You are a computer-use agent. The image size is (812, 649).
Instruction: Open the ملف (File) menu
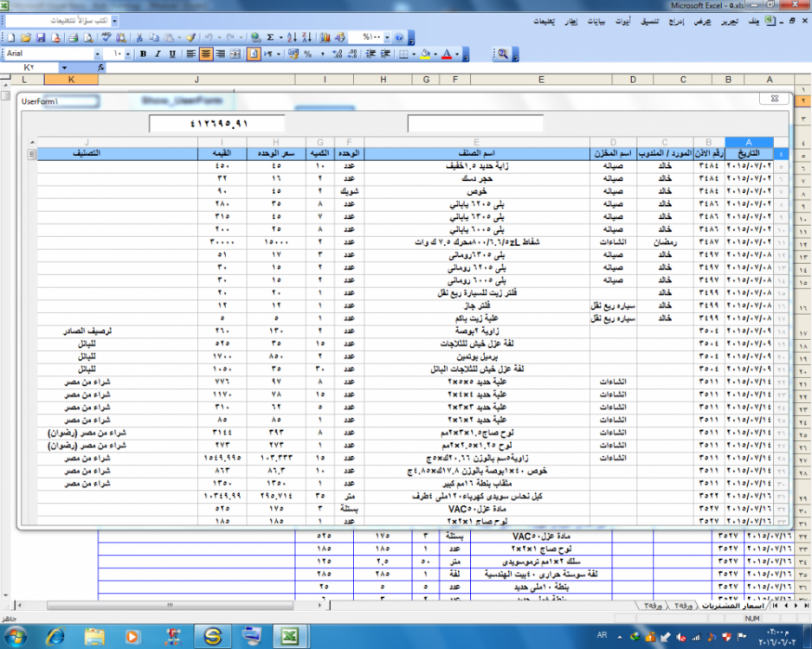(753, 22)
